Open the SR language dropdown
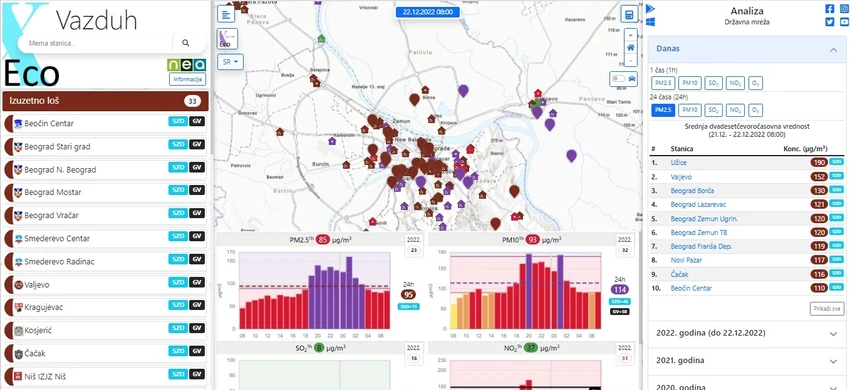This screenshot has height=390, width=850. 230,62
